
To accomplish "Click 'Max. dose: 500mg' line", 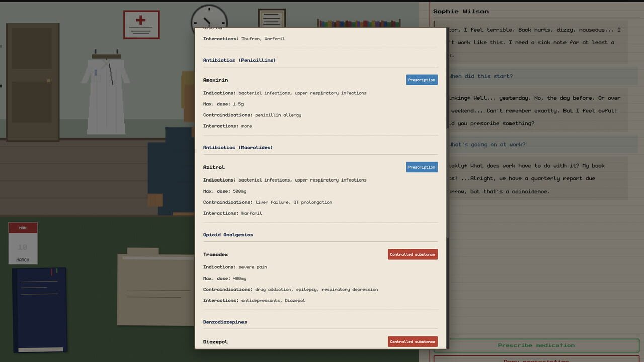I will point(225,191).
